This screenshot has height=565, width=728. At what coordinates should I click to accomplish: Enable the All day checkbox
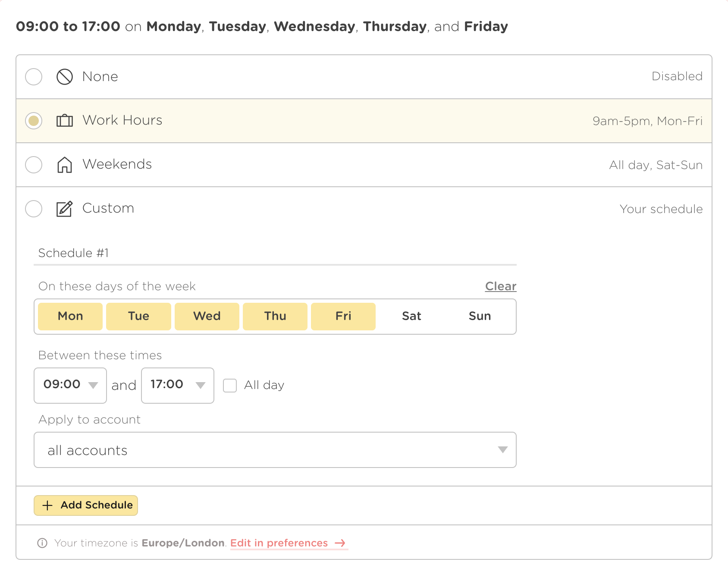tap(230, 385)
